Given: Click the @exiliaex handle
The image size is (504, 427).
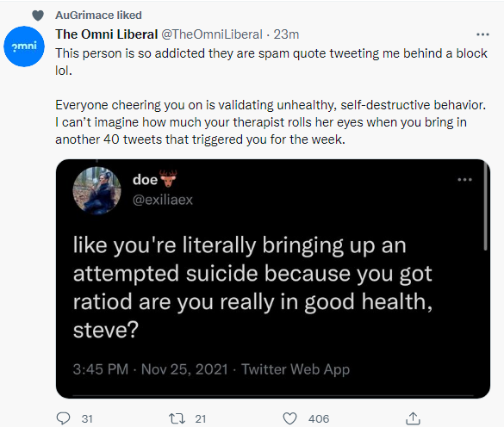Looking at the screenshot, I should point(163,200).
